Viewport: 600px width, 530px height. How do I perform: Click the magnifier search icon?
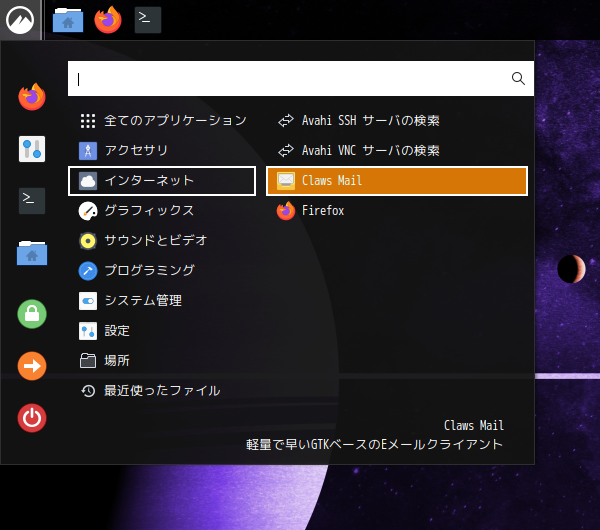tap(518, 78)
